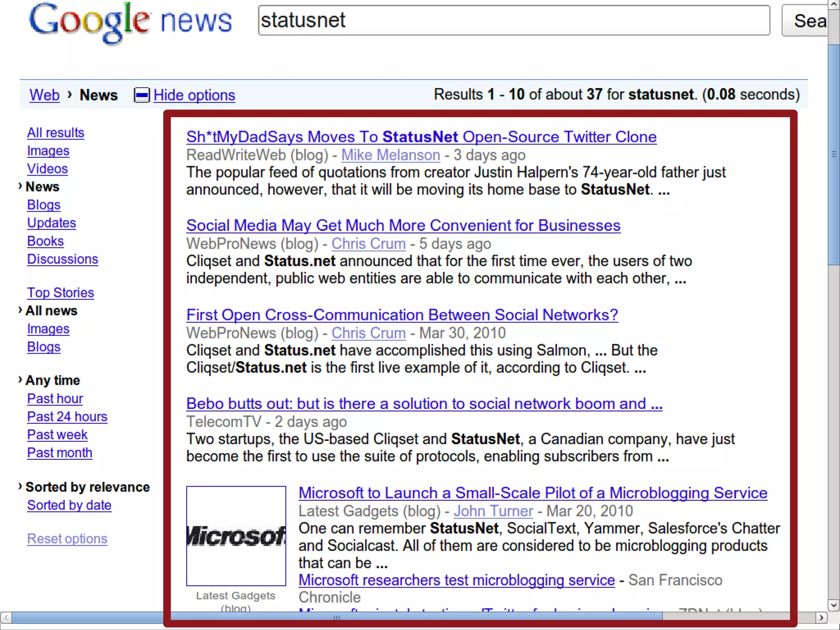Screen dimensions: 840x630
Task: Click the vertical scrollbar thumb
Action: (x=833, y=154)
